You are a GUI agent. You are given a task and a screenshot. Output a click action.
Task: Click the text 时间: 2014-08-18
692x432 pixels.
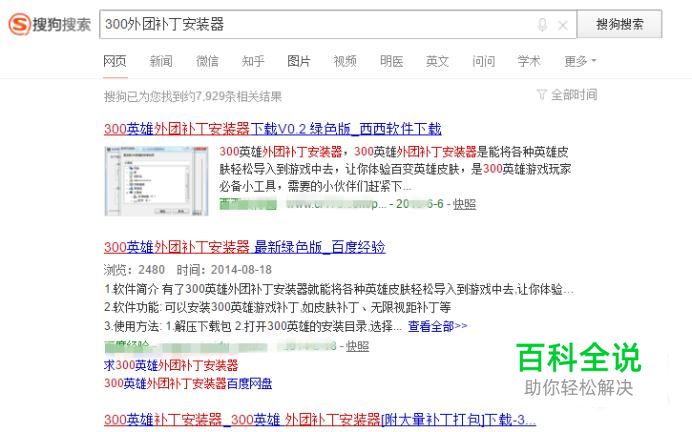click(224, 270)
